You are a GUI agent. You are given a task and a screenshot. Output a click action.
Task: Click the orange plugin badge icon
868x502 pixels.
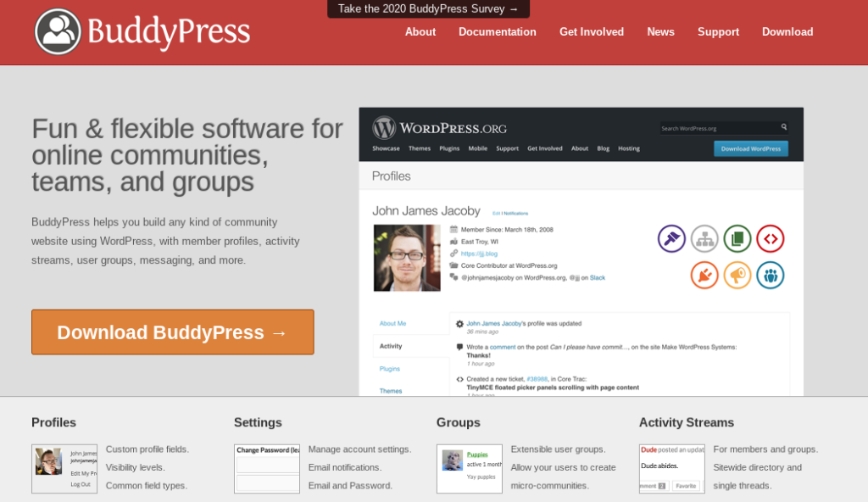click(704, 276)
